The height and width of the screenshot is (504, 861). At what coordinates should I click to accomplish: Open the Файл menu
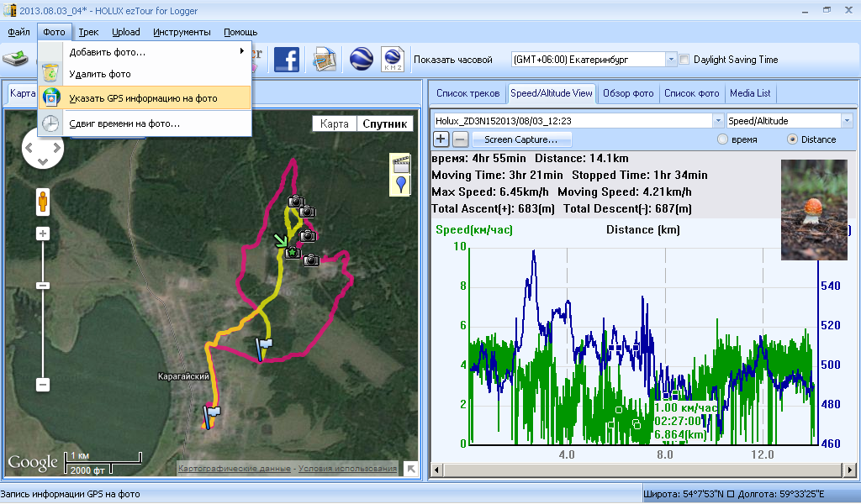[18, 32]
